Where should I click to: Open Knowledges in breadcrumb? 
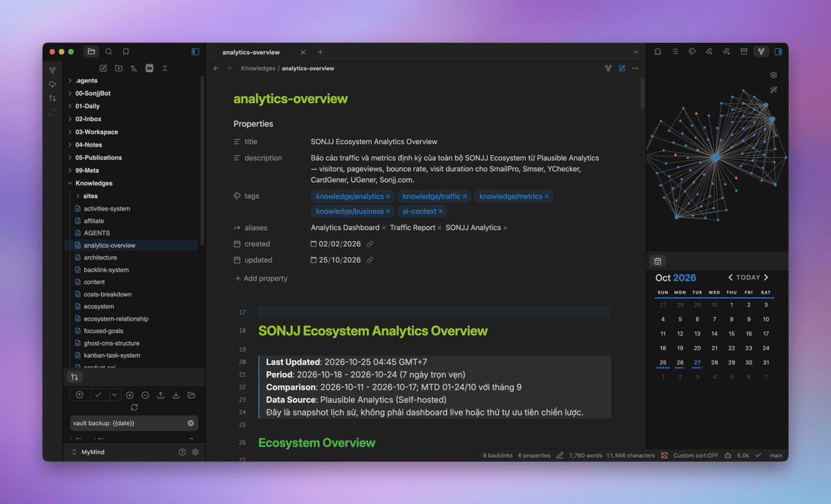click(x=258, y=69)
